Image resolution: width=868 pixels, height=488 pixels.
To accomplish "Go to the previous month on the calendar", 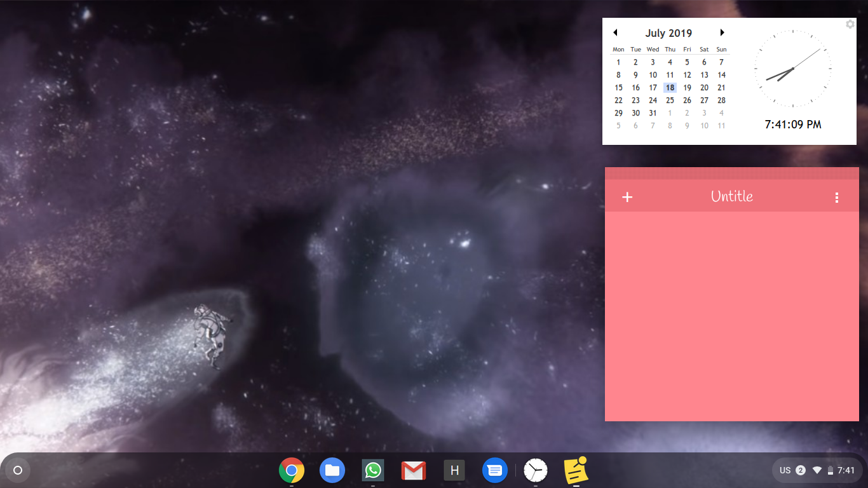I will click(x=615, y=32).
